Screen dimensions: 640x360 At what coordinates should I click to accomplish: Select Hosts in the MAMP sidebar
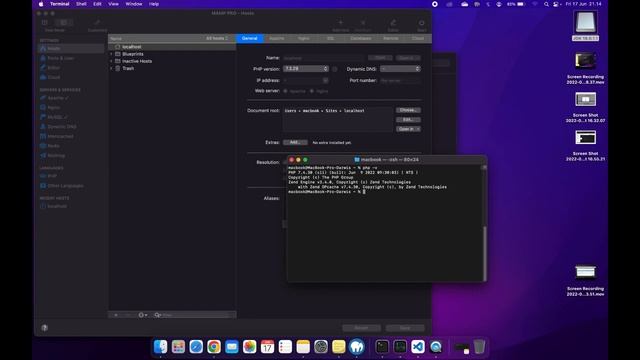71,49
